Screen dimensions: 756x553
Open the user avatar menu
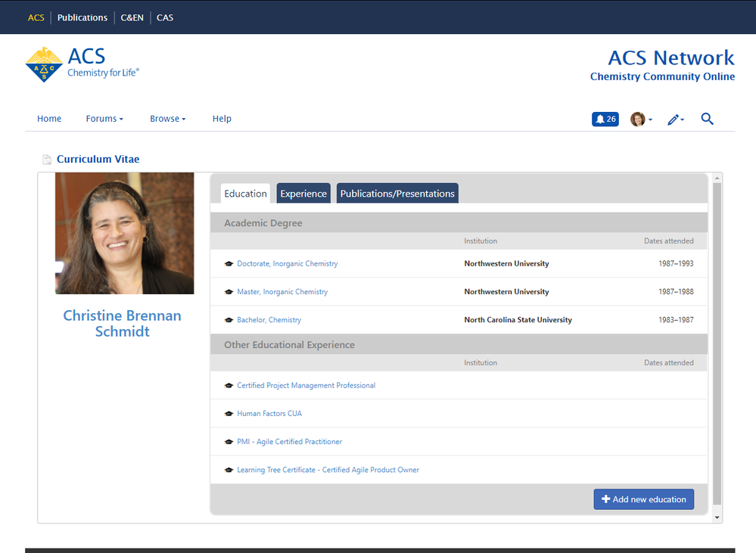point(640,119)
